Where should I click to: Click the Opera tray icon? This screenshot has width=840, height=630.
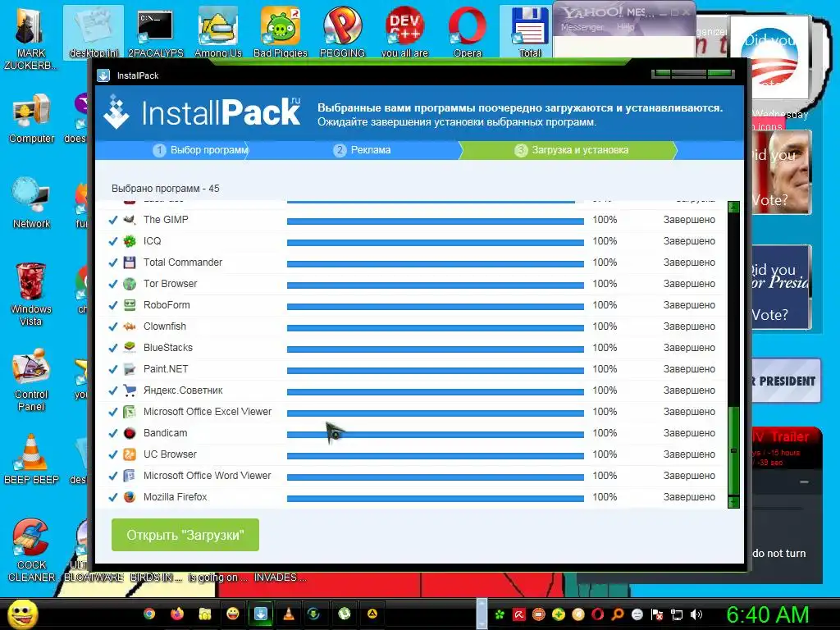[597, 614]
